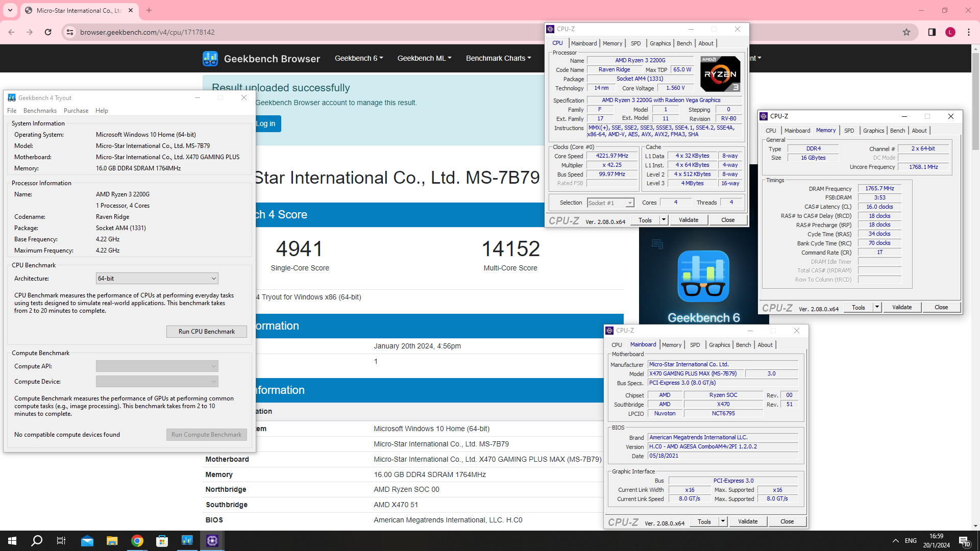Open Tools arrow in CPU-Z Mainboard window
The width and height of the screenshot is (980, 551).
723,521
